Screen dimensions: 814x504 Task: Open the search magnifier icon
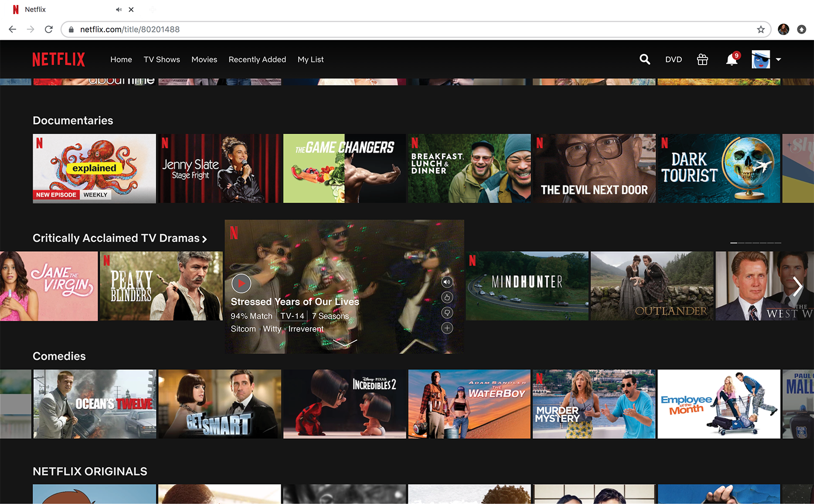[x=645, y=60]
